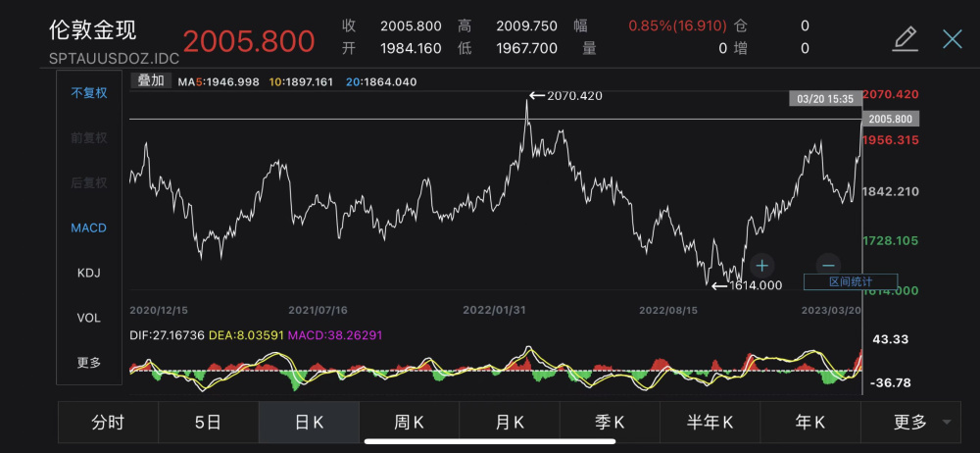Click the open value 1984.160
980x453 pixels.
click(411, 48)
